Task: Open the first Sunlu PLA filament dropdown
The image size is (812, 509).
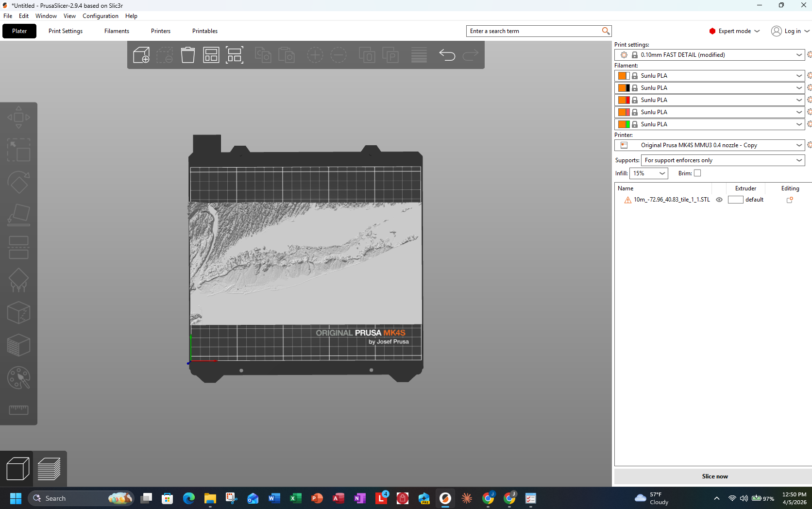Action: point(799,76)
